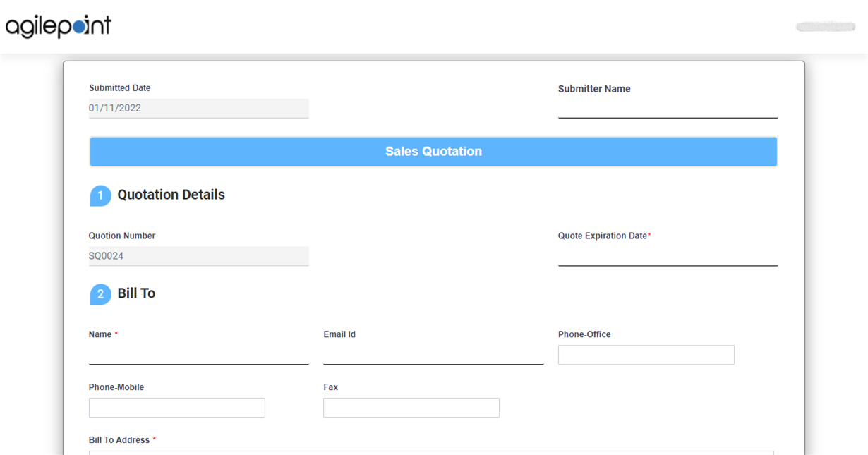
Task: Click the AgilePoint logo
Action: (59, 27)
